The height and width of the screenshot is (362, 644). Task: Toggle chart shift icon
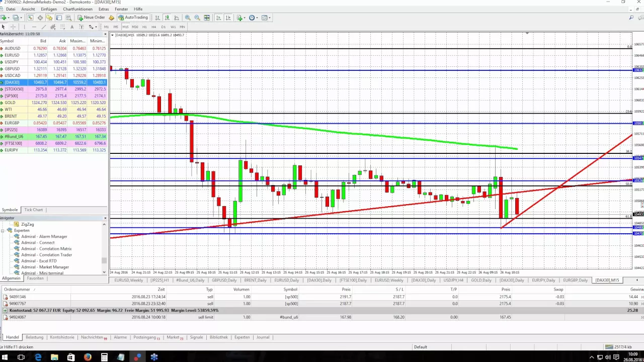(x=228, y=18)
